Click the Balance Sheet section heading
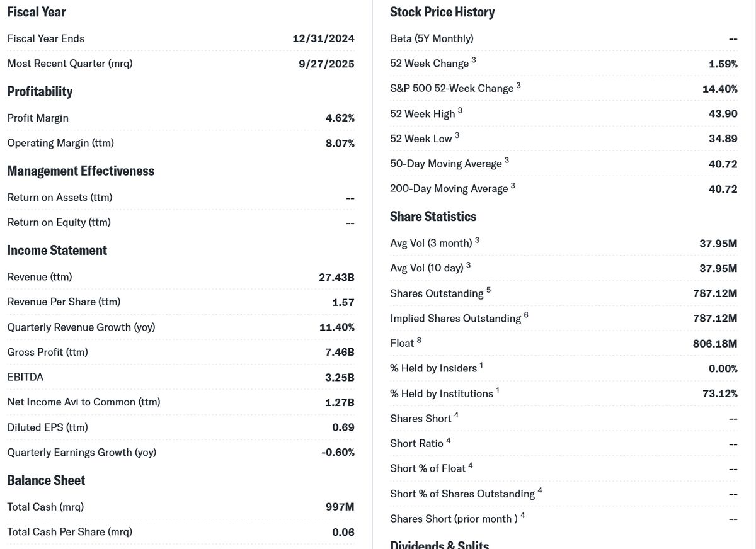756x549 pixels. [x=46, y=480]
